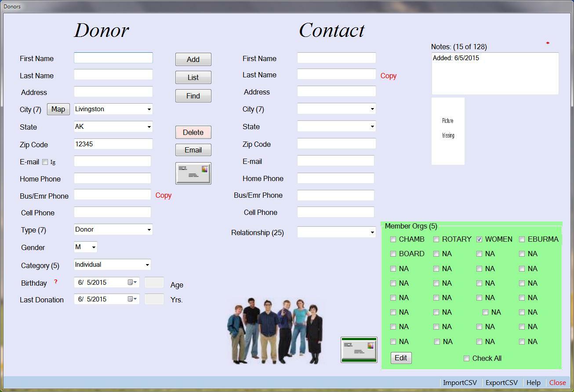
Task: Click the Picture Missing photo placeholder
Action: point(448,131)
